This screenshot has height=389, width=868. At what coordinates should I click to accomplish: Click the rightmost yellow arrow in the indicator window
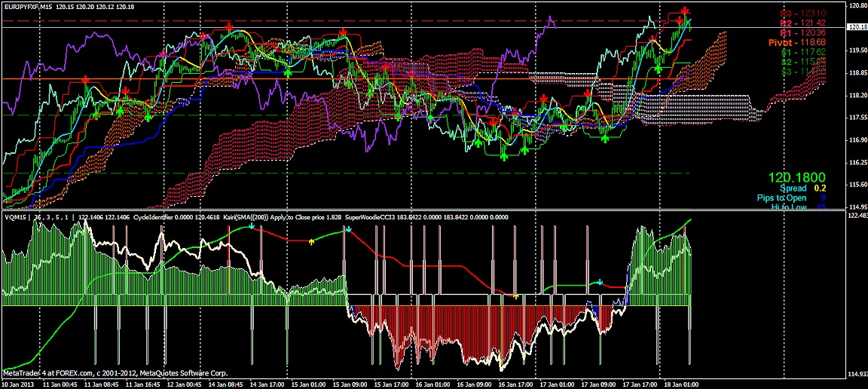pos(515,296)
